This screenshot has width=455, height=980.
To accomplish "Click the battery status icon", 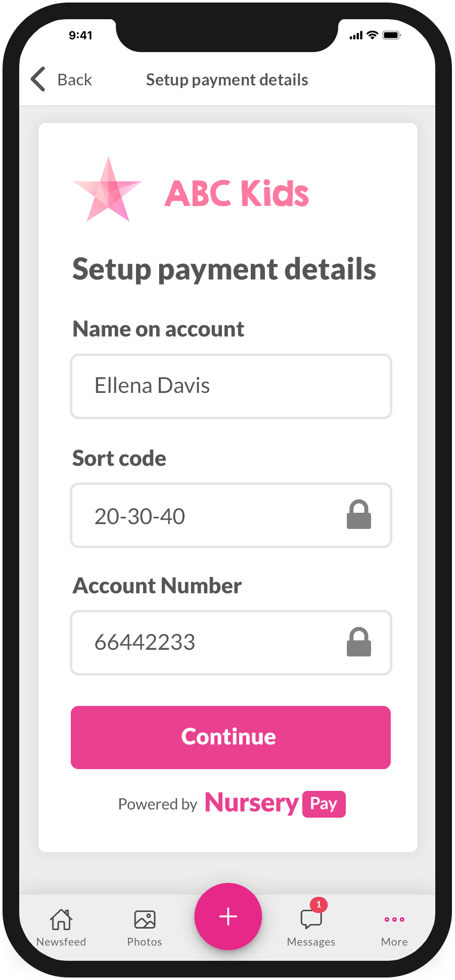I will click(392, 35).
